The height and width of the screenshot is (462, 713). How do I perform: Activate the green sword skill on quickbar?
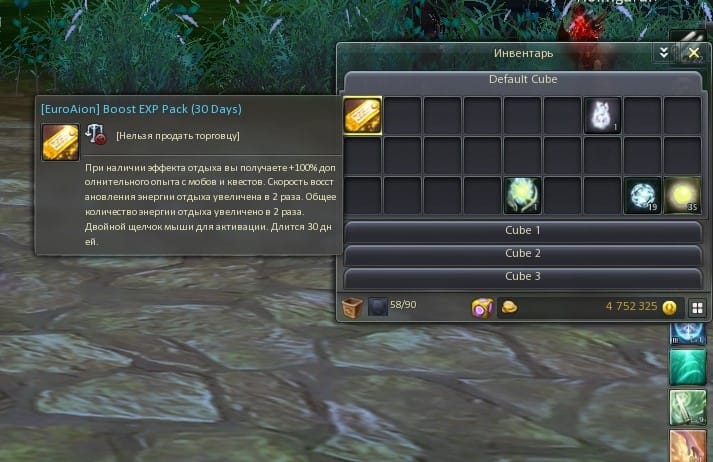click(x=688, y=407)
